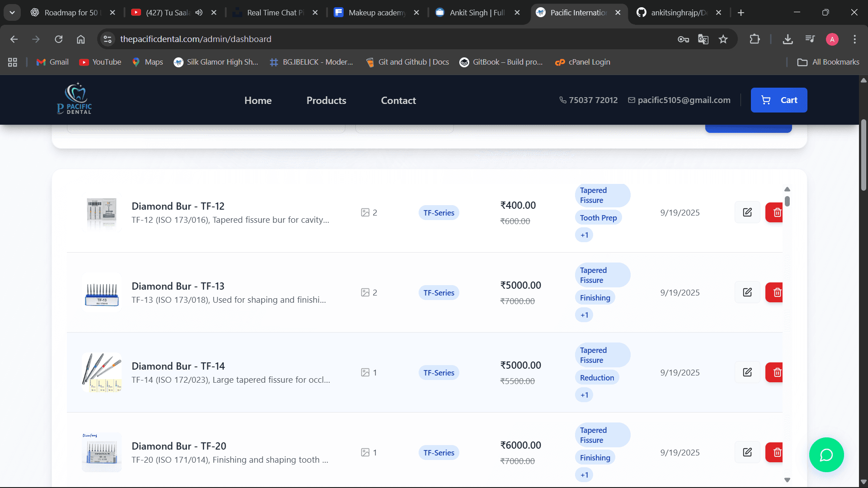Click the product list scroll down arrow
Screen dimensions: 868x488
point(787,480)
